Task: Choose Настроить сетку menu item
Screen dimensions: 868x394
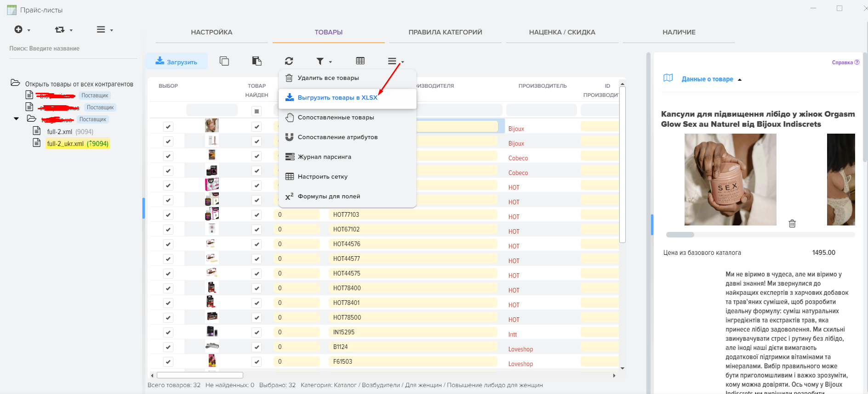Action: (348, 177)
